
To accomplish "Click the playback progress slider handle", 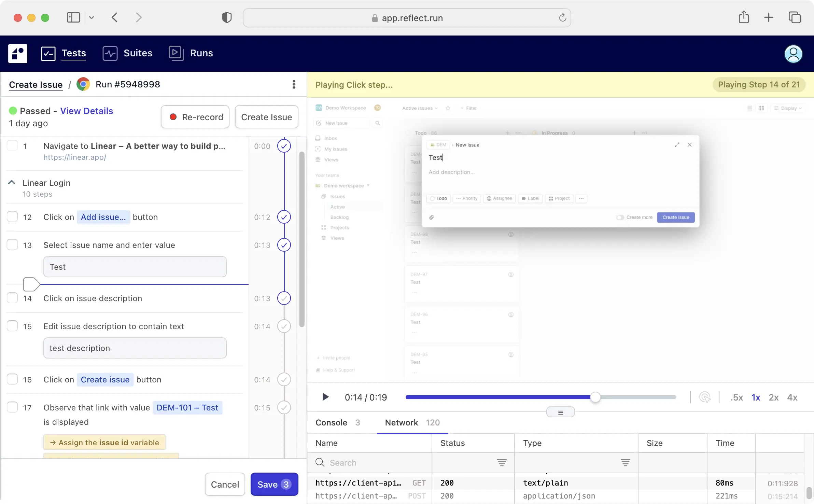I will pyautogui.click(x=595, y=397).
